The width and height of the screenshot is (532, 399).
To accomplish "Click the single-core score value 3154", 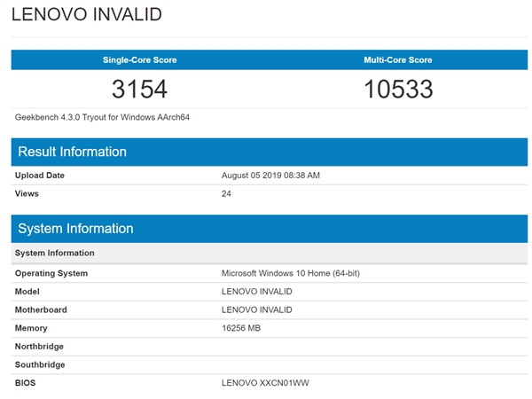I will tap(140, 90).
